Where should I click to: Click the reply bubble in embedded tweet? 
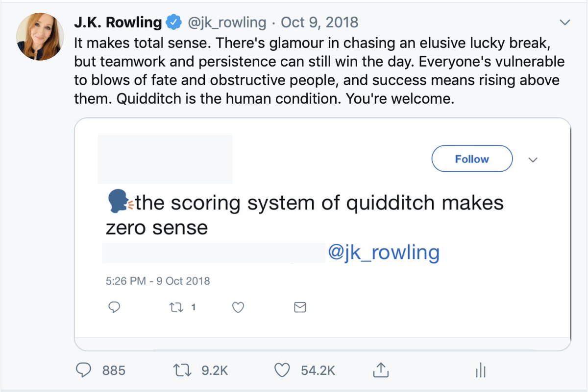[x=114, y=307]
